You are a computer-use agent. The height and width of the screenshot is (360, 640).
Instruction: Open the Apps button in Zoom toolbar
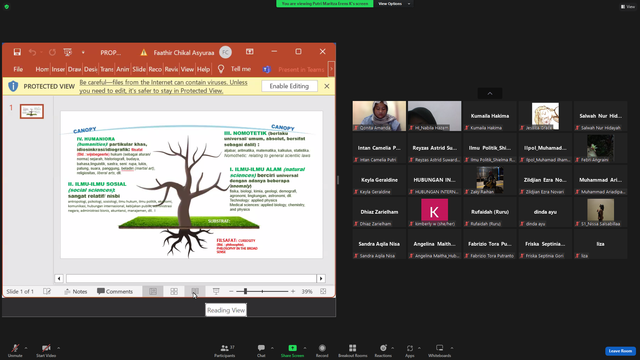tap(410, 350)
